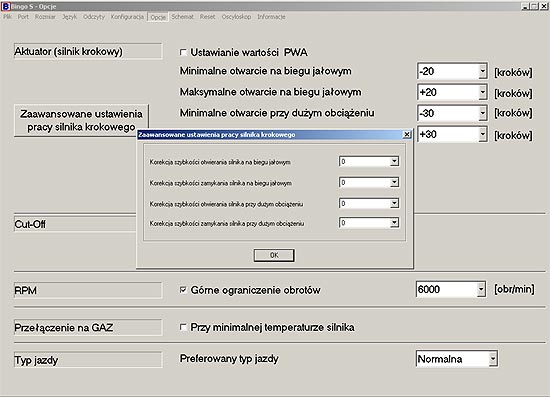Open dropdown for closing speed correction under heavy load
This screenshot has width=550, height=397.
point(394,223)
